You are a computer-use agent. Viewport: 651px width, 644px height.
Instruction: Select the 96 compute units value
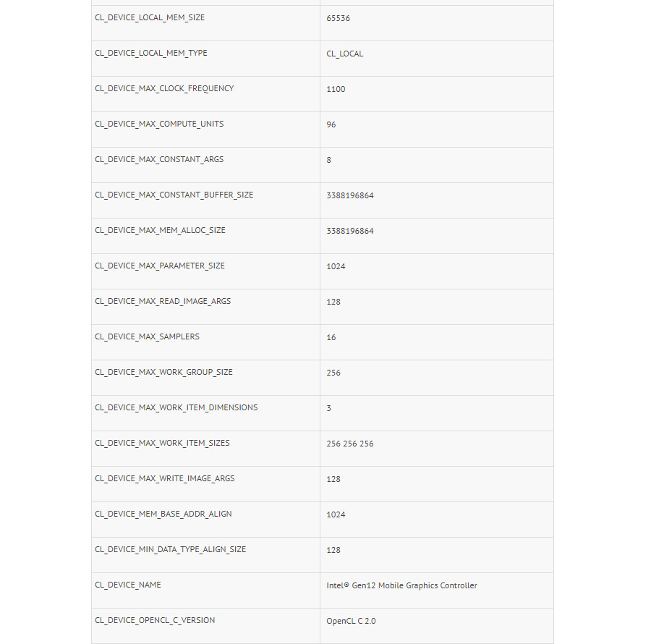click(331, 124)
